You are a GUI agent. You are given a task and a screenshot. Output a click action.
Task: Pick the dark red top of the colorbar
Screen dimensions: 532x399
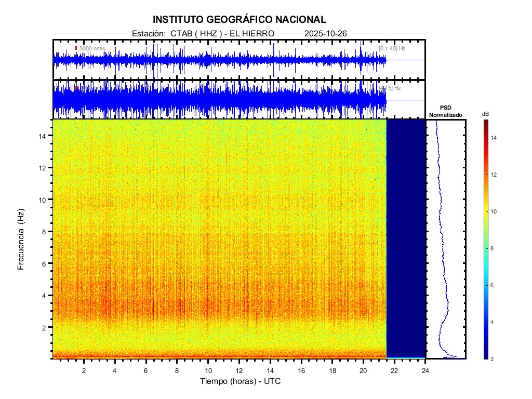pyautogui.click(x=485, y=122)
